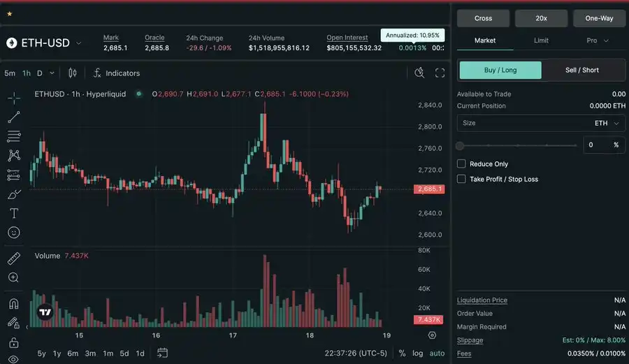Open the Size currency ETH dropdown

[607, 123]
